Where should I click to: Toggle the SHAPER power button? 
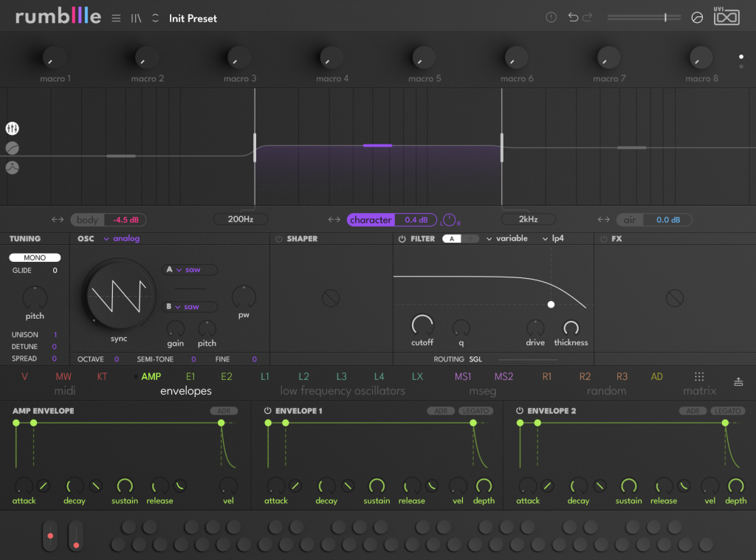[x=278, y=238]
